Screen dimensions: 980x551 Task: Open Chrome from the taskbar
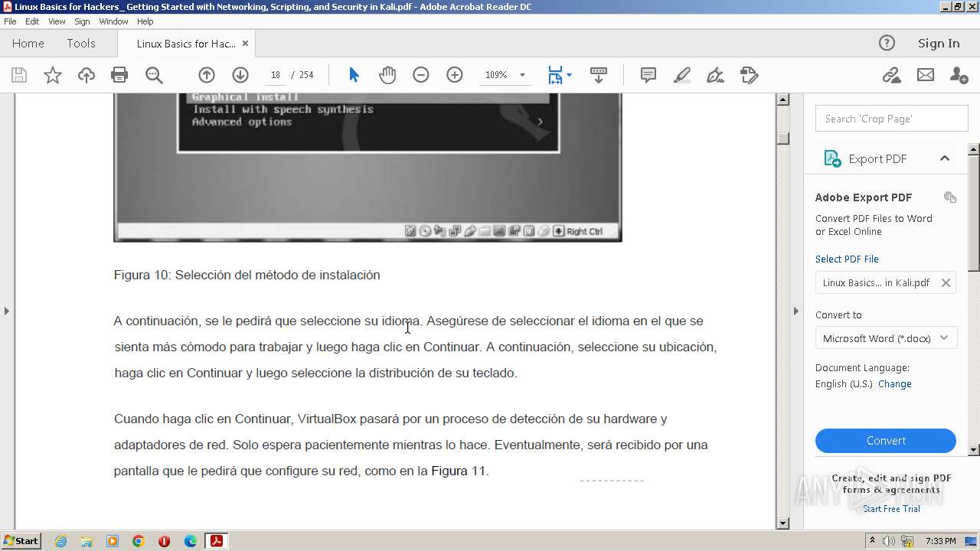[138, 541]
